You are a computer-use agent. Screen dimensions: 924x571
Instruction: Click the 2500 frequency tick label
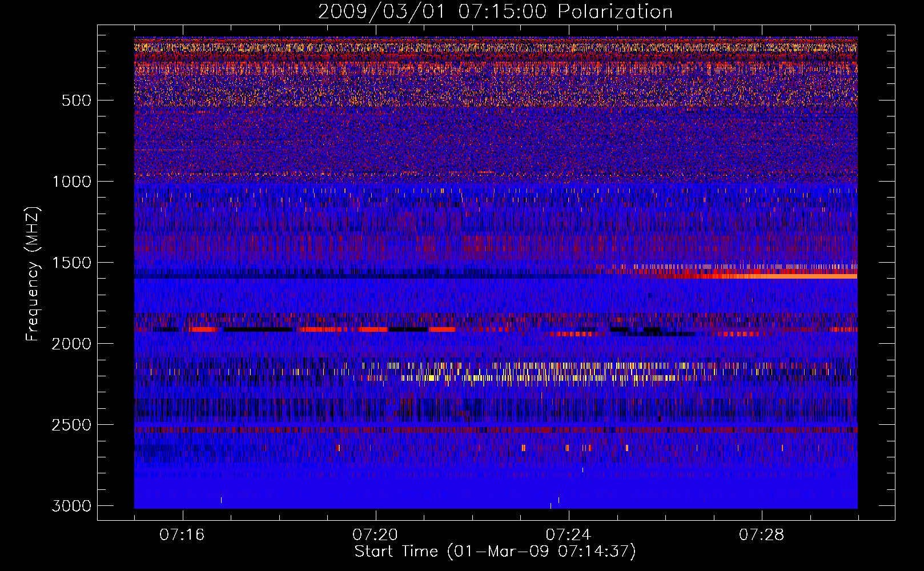(x=71, y=425)
